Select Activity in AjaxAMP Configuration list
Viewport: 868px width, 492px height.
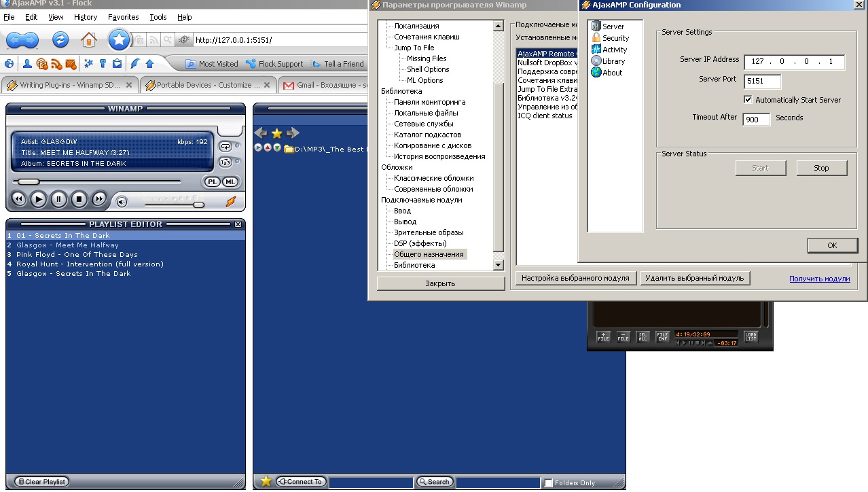coord(609,50)
